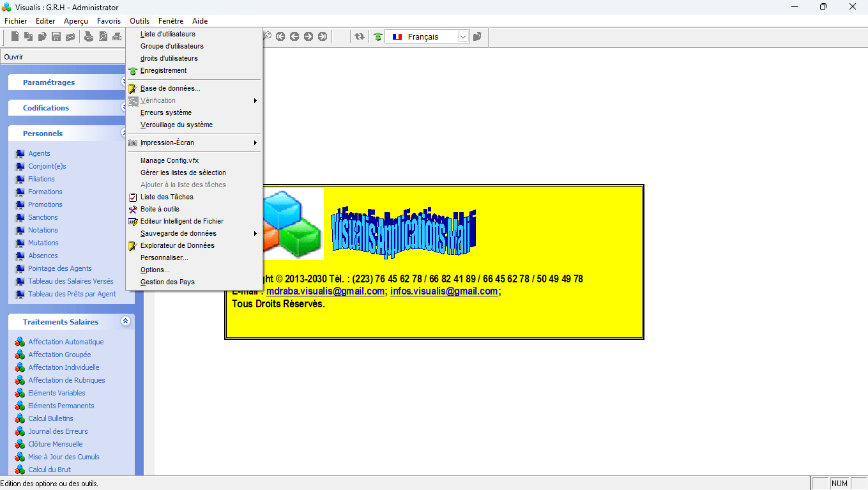Click the Print Preview toolbar icon
This screenshot has height=490, width=868.
tap(103, 36)
